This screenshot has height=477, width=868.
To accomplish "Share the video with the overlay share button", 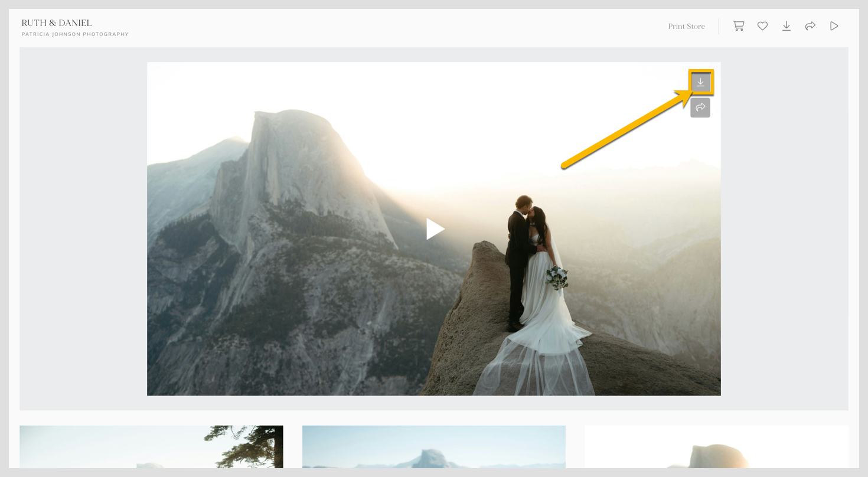I will tap(700, 107).
